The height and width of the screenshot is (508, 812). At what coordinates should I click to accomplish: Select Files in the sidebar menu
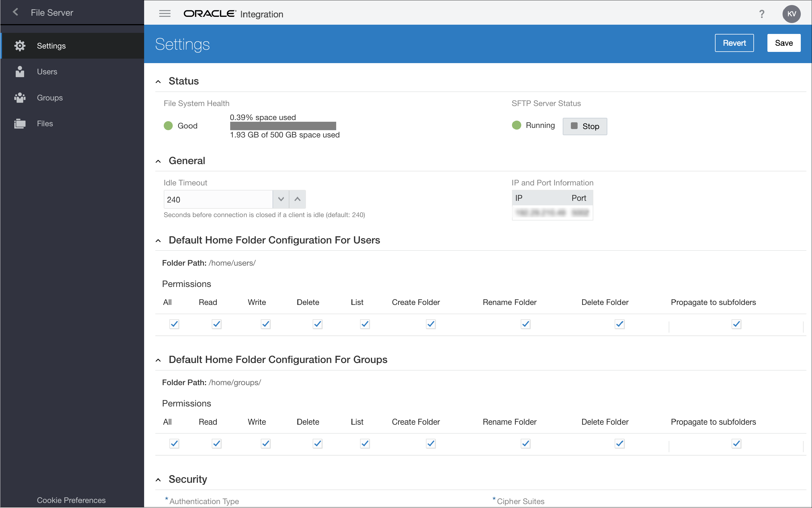[45, 123]
